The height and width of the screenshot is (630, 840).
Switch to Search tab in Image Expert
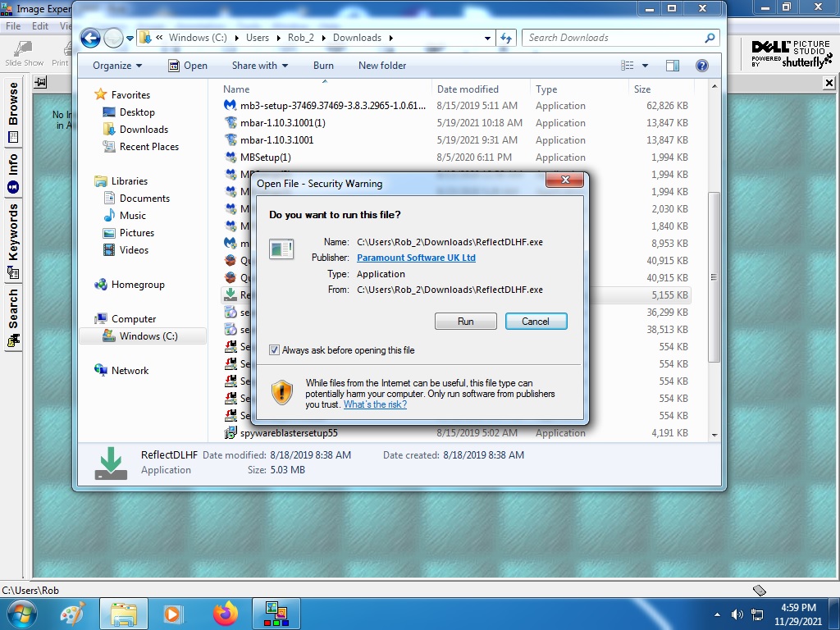click(13, 317)
